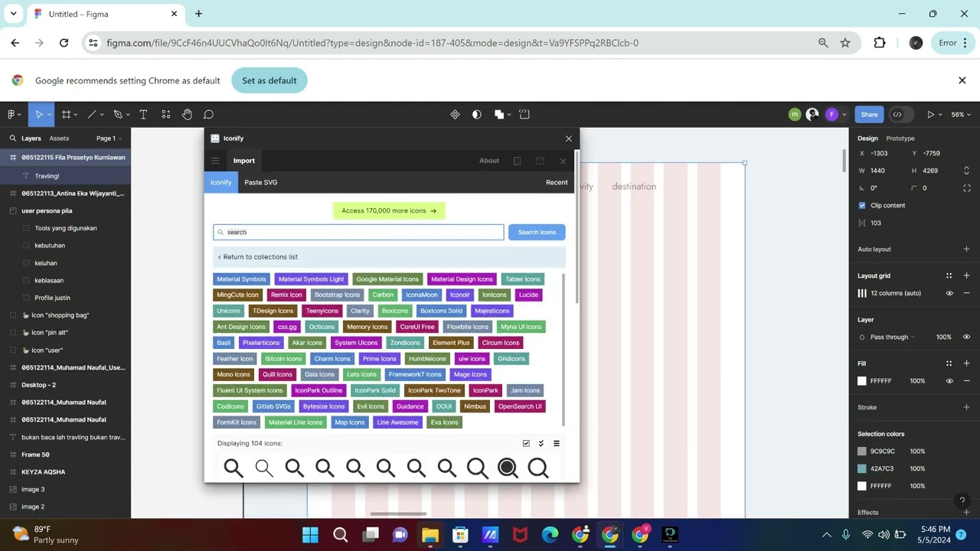Hide the Fill with eye icon

click(949, 381)
